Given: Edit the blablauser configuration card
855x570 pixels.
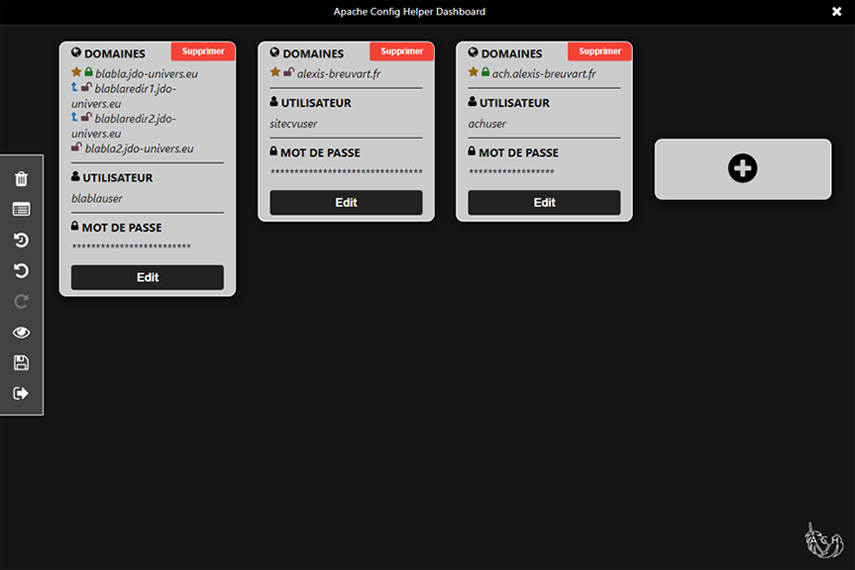Looking at the screenshot, I should point(147,277).
